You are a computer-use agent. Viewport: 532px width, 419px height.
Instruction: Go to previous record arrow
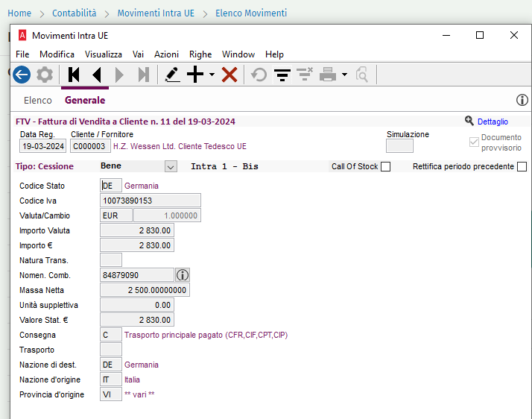97,75
